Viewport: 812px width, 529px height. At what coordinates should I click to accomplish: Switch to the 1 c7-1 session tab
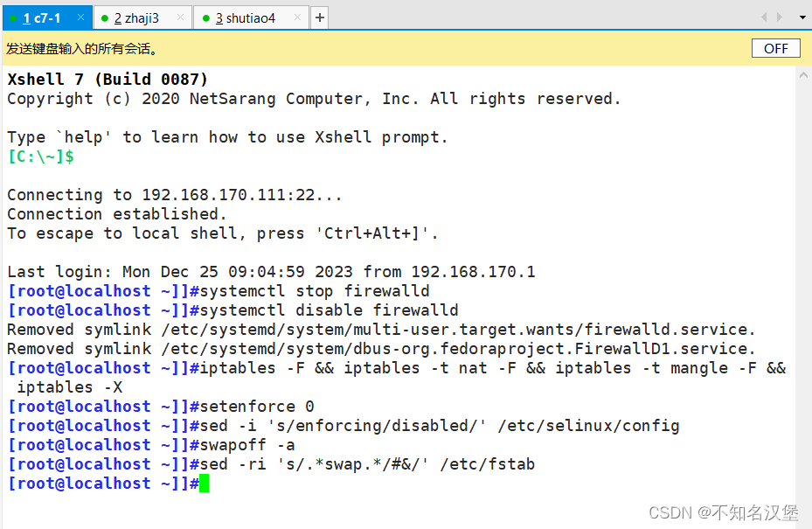tap(47, 17)
